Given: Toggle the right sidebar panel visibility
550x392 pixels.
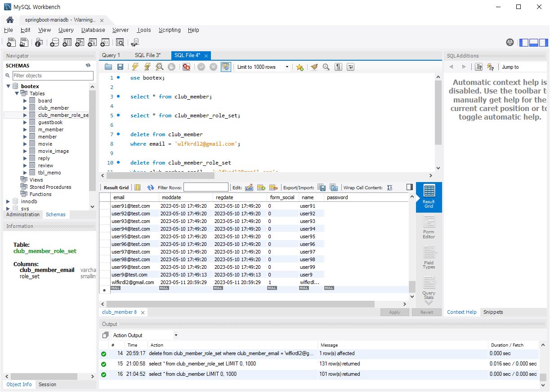Looking at the screenshot, I should [544, 43].
